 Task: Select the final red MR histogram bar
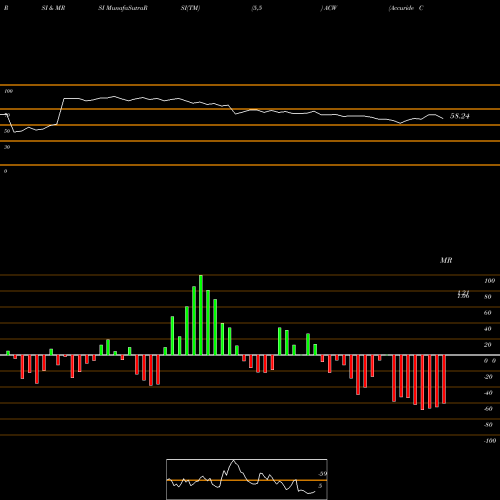(x=444, y=379)
